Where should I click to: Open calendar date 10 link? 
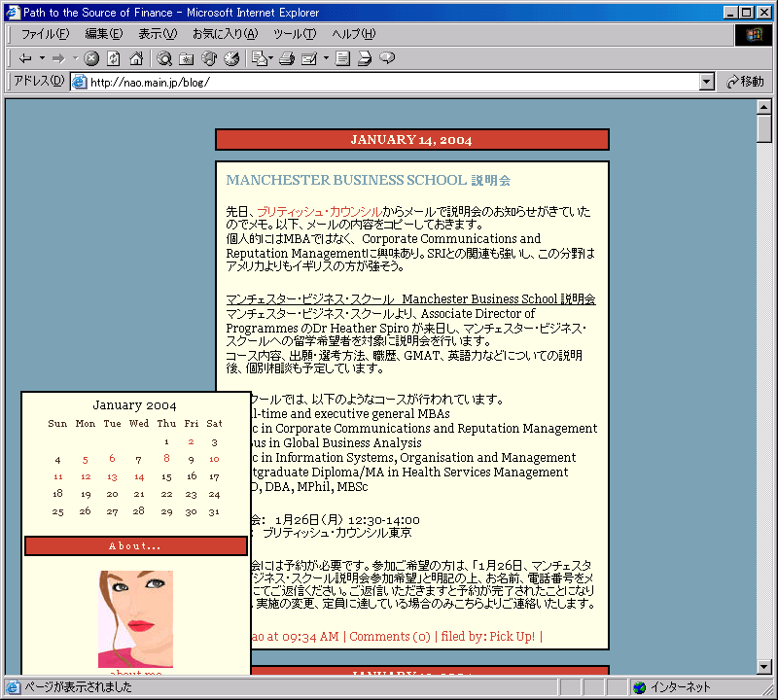click(x=214, y=460)
